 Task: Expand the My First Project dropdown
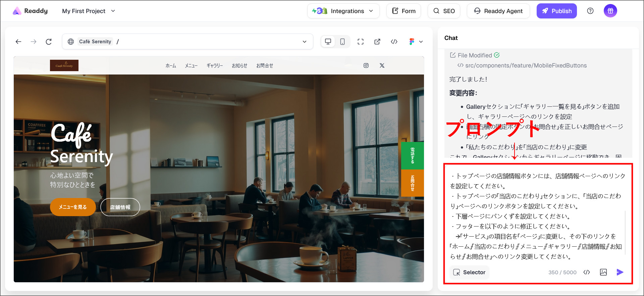pos(89,11)
